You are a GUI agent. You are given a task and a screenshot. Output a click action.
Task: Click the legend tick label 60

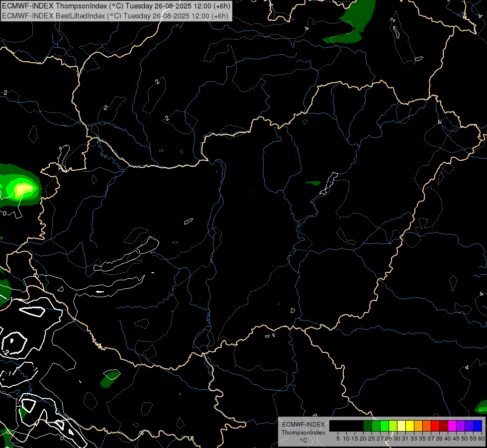482,439
